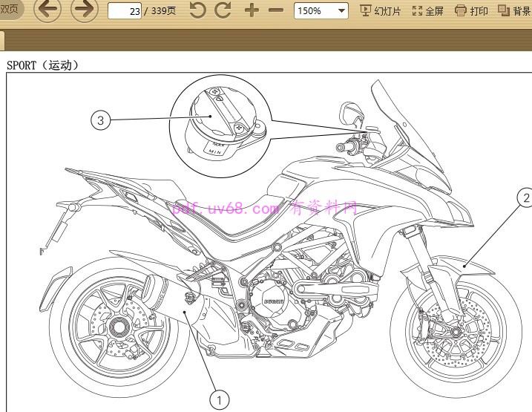The height and width of the screenshot is (412, 532).
Task: Rotate page clockwise
Action: coord(223,10)
